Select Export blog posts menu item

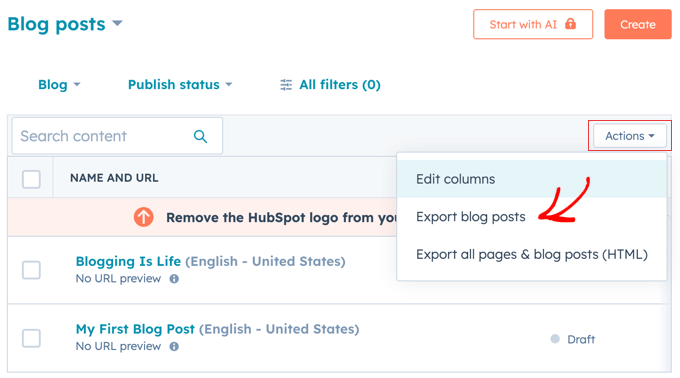532,217
